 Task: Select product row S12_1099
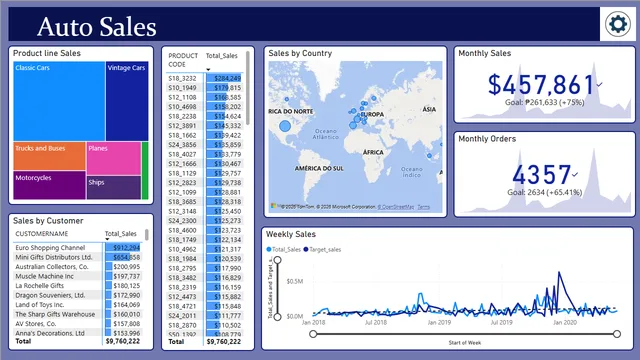204,192
